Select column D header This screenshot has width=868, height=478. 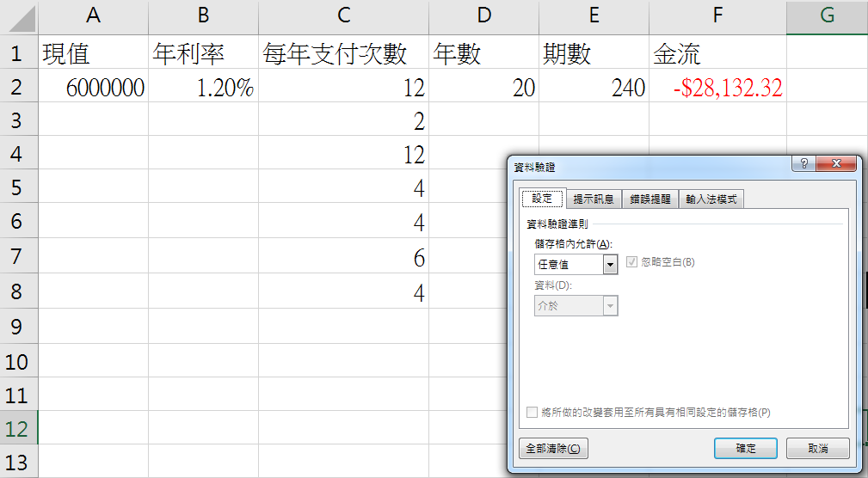[483, 16]
